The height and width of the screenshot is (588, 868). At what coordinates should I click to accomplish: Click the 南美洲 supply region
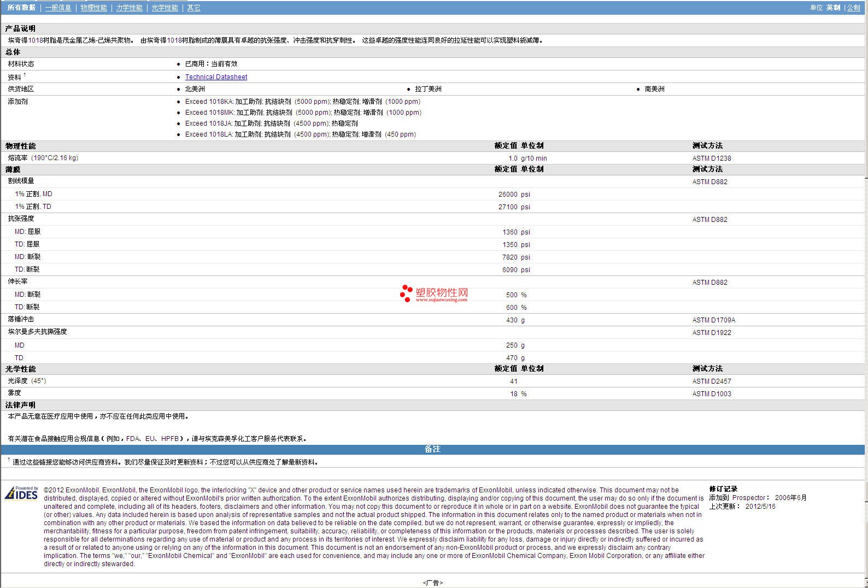[x=655, y=89]
